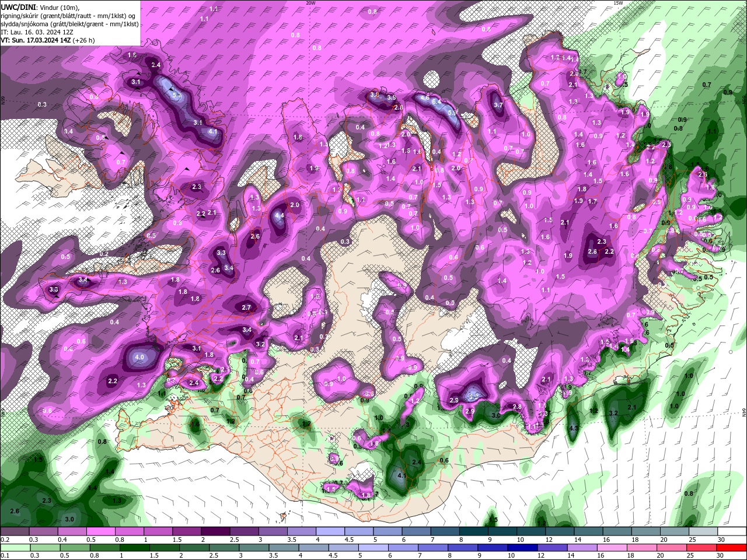747x560 pixels.
Task: Click the bright red swatch labeled 30 in rain scale
Action: [x=731, y=548]
